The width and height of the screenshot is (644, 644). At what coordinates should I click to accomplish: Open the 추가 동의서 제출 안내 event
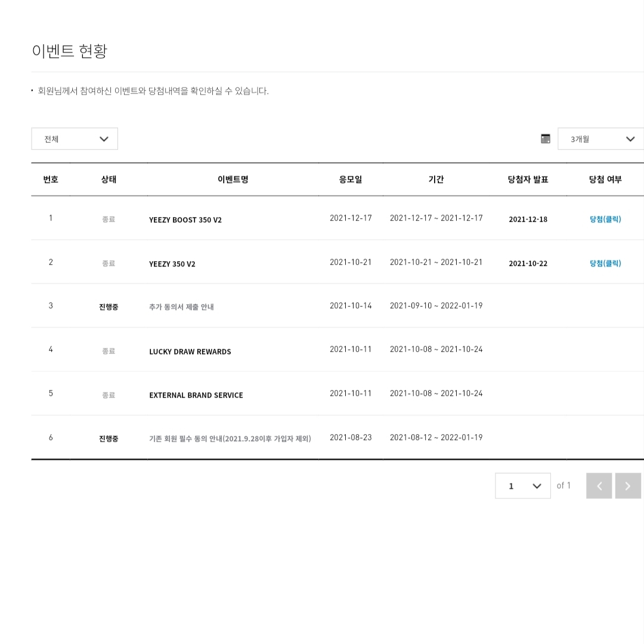181,307
